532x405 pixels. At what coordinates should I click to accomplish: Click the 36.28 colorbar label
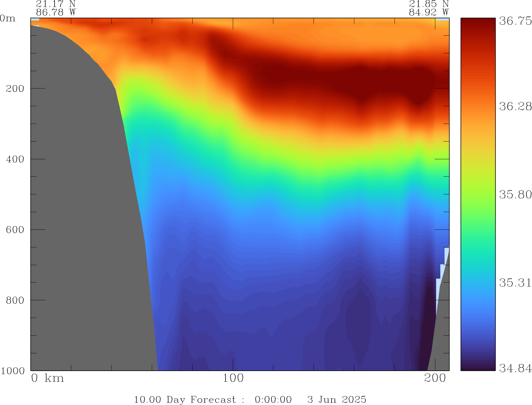[515, 106]
